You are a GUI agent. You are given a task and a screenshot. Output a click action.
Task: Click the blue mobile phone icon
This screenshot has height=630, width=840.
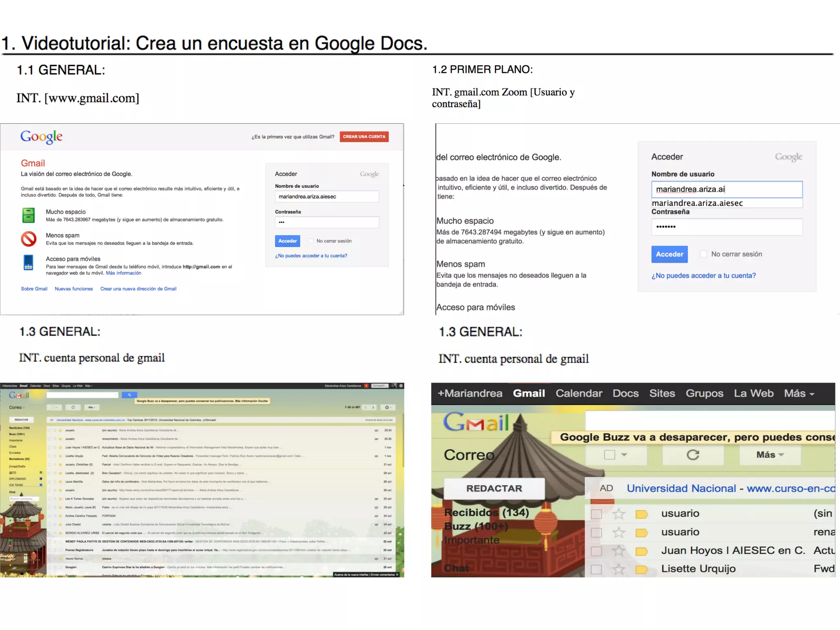[x=28, y=262]
